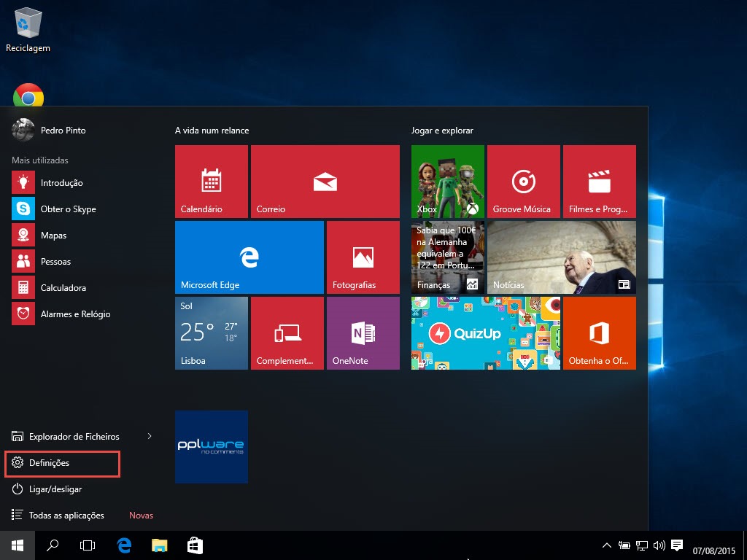Image resolution: width=747 pixels, height=560 pixels.
Task: Expand the Explorador de Ficheiros submenu
Action: pos(149,436)
